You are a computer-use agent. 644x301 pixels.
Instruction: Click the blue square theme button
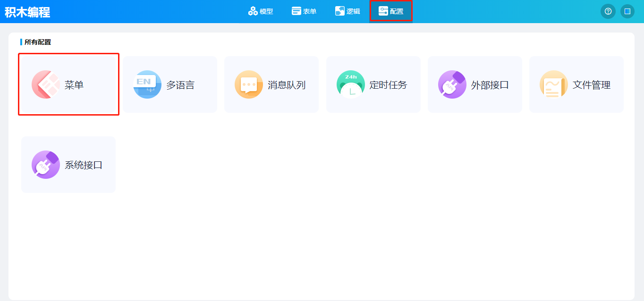click(627, 11)
